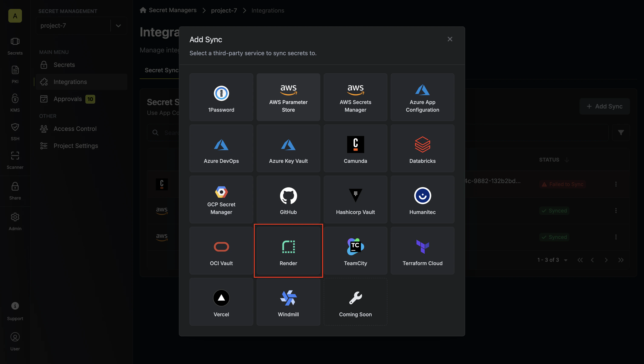644x364 pixels.
Task: Open Approvals in the main menu
Action: click(x=82, y=99)
